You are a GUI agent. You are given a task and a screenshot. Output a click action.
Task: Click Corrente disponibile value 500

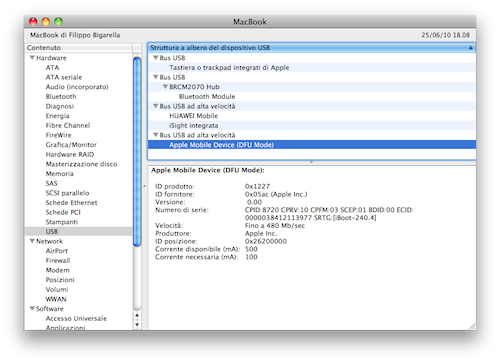point(251,249)
